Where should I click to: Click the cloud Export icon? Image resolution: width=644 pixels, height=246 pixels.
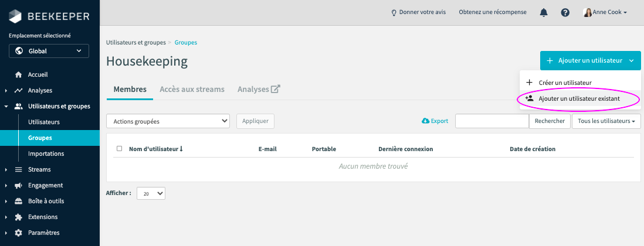425,121
